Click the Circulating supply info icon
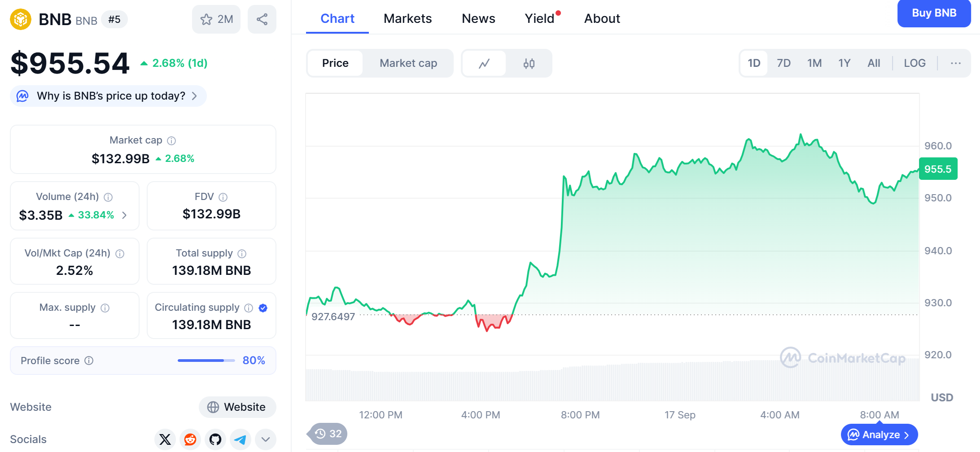 coord(249,308)
